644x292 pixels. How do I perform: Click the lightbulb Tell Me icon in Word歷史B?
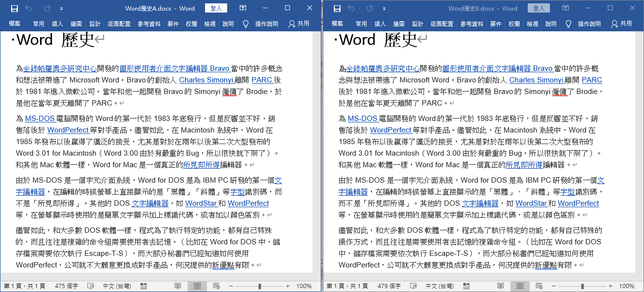[568, 24]
